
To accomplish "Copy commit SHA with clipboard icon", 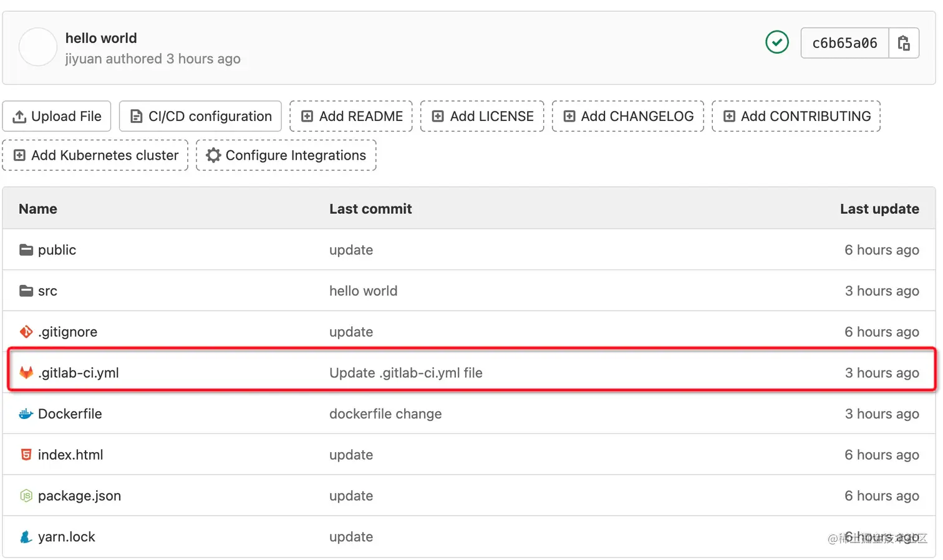I will (x=903, y=43).
